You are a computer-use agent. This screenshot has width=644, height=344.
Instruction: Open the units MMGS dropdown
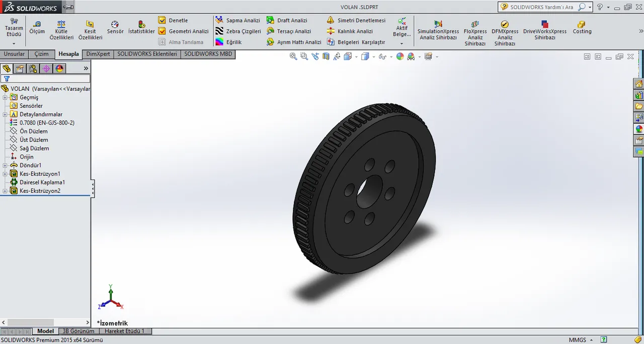[x=581, y=340]
